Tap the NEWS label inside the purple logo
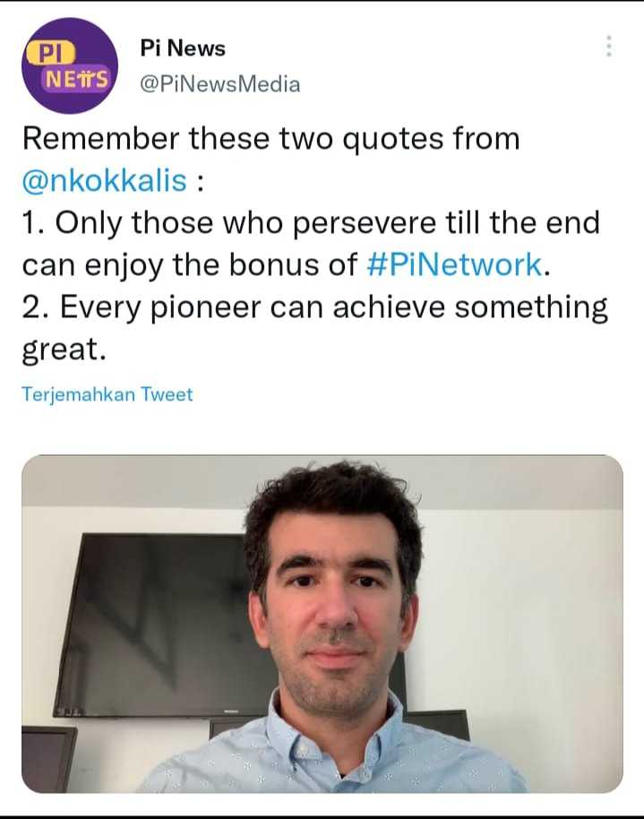 [77, 80]
